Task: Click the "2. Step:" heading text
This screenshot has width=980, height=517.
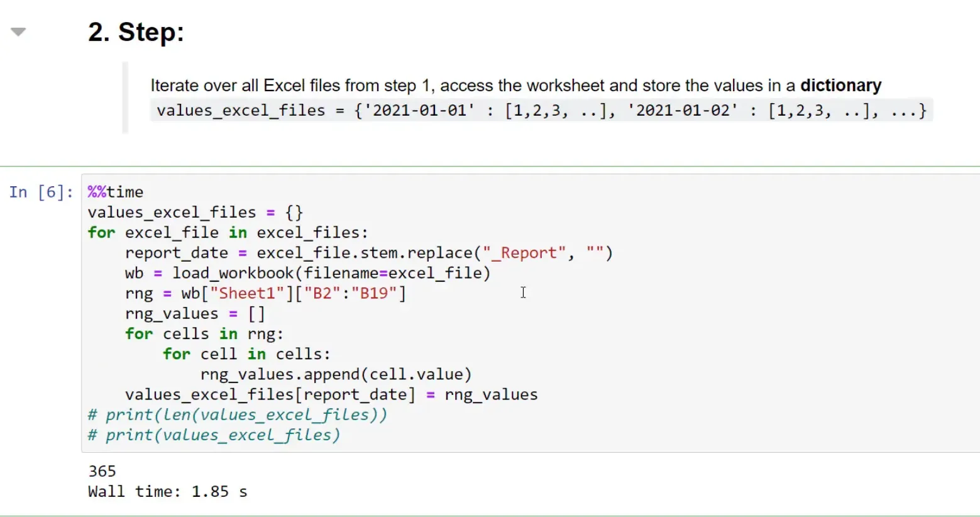Action: (x=136, y=31)
